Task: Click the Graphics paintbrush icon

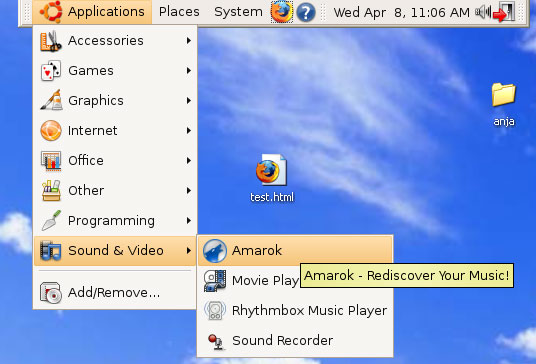Action: pos(51,100)
